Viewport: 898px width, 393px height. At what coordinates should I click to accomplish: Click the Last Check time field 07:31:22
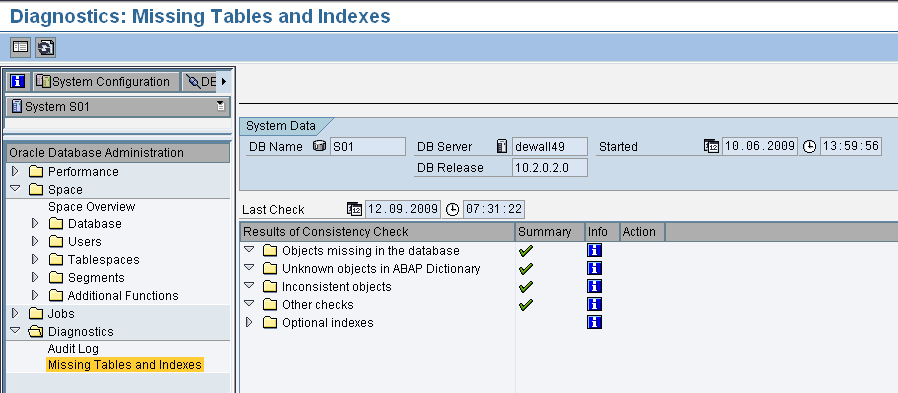pos(494,209)
